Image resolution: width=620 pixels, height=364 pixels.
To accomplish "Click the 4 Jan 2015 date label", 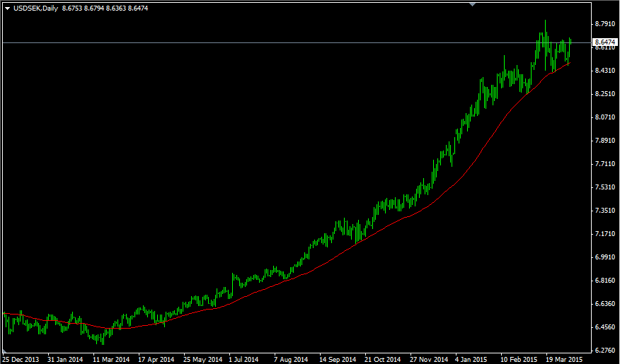I will point(471,359).
